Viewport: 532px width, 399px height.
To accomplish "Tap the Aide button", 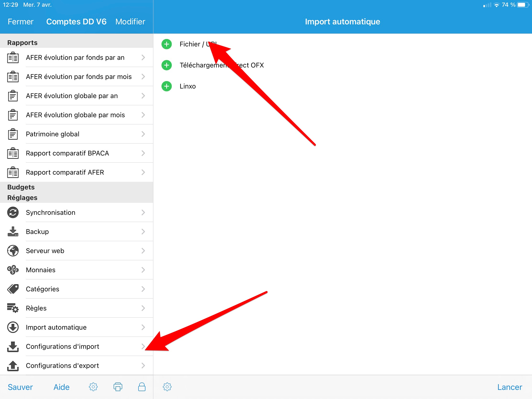I will pyautogui.click(x=61, y=387).
